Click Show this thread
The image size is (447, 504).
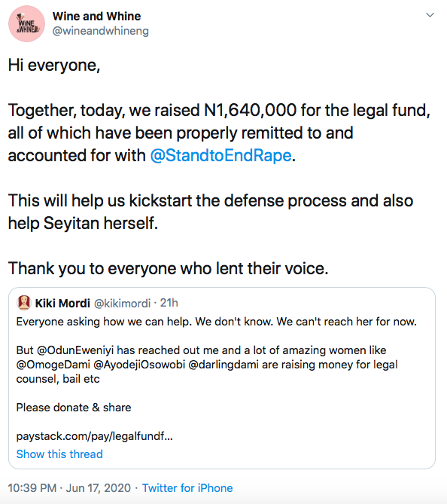pyautogui.click(x=59, y=454)
